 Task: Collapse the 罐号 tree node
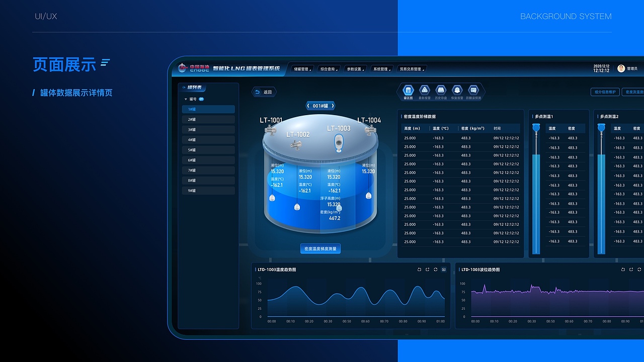[x=186, y=100]
